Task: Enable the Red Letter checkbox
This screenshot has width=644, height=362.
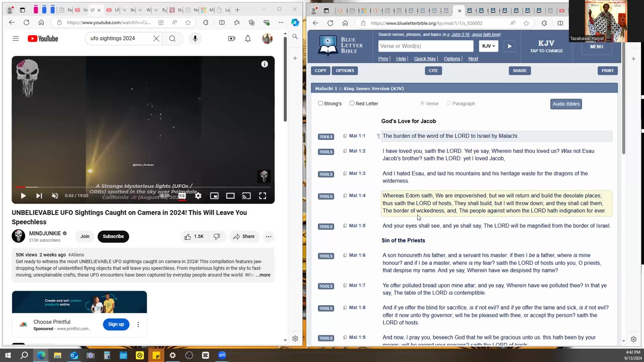Action: coord(352,104)
